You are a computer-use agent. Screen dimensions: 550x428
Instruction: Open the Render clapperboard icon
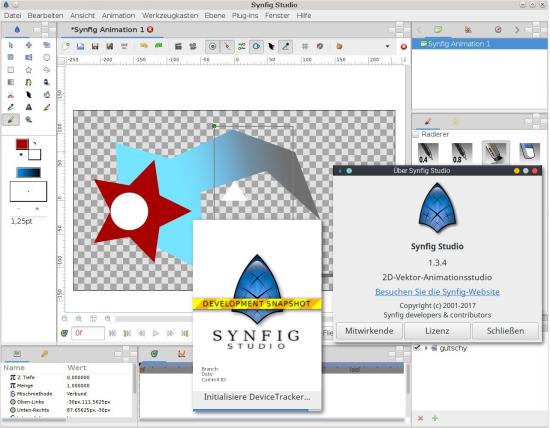[178, 46]
